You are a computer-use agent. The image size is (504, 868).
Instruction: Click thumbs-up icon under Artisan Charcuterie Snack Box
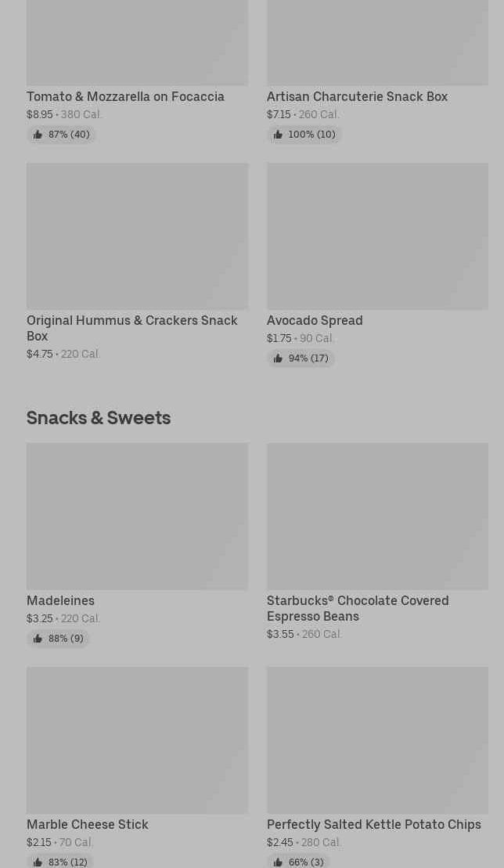coord(278,135)
